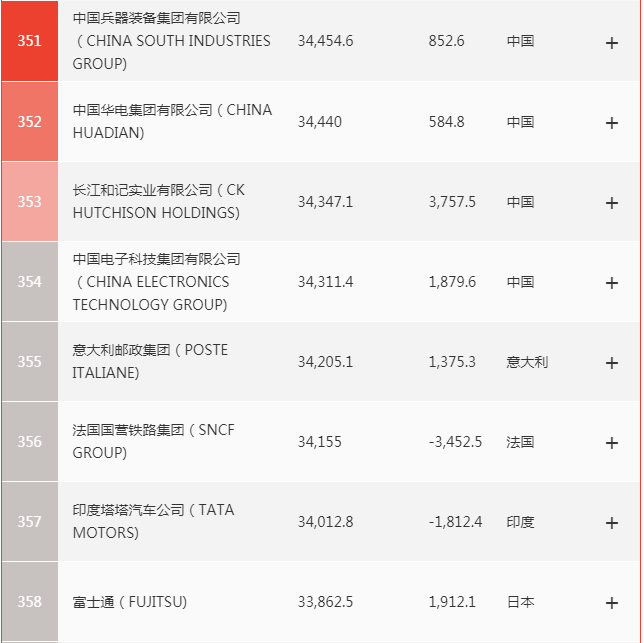Click plus icon beside SNCF Group
This screenshot has height=643, width=644.
click(x=612, y=442)
